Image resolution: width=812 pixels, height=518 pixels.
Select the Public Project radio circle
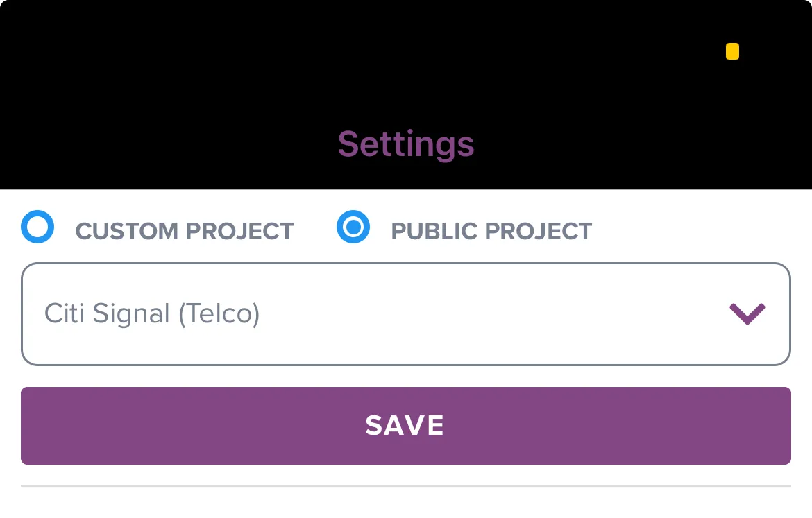(353, 227)
